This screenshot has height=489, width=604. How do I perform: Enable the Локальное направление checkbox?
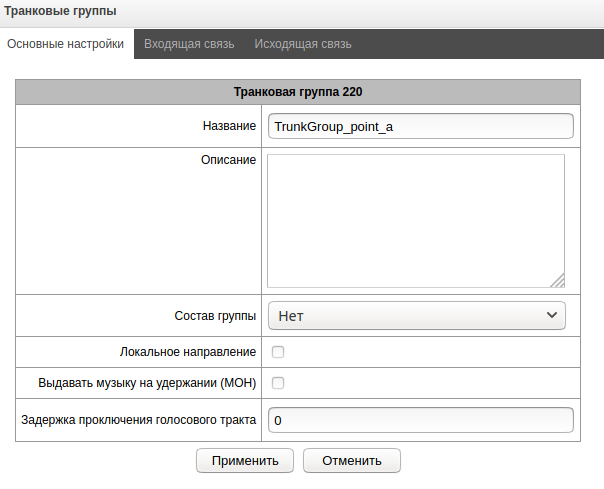[x=278, y=352]
